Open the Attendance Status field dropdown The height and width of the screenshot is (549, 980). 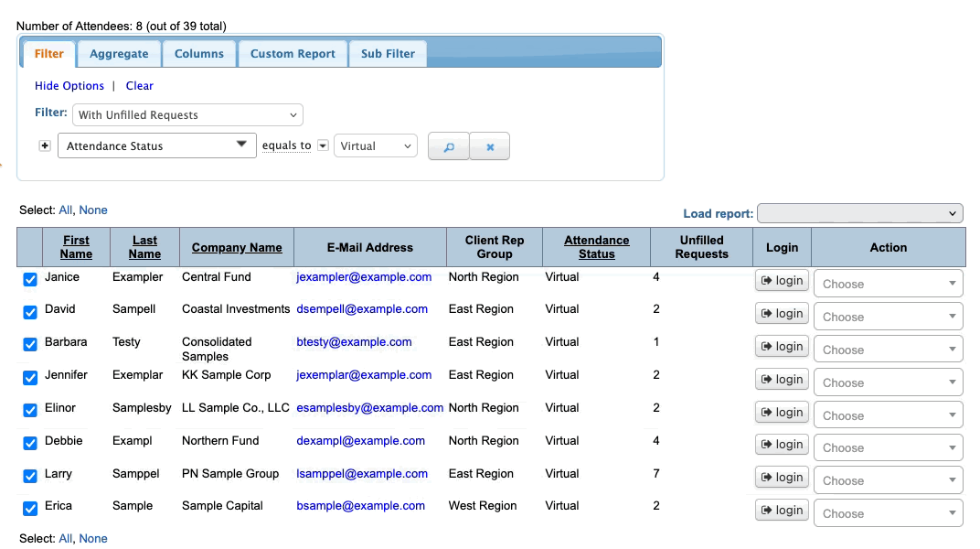pyautogui.click(x=156, y=146)
